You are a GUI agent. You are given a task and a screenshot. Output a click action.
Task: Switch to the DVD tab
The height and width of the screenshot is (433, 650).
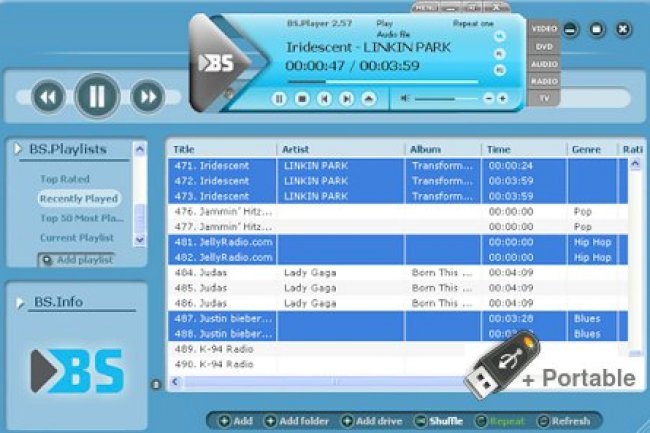[x=544, y=47]
